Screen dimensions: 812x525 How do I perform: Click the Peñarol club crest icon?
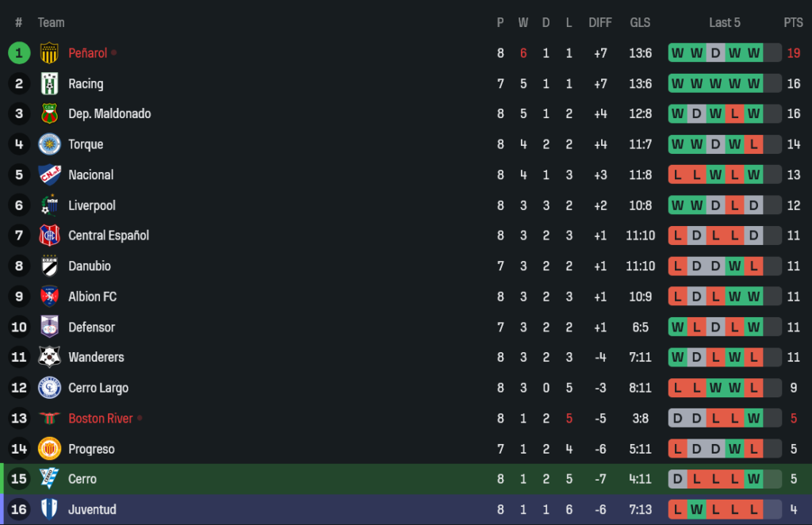tap(49, 53)
